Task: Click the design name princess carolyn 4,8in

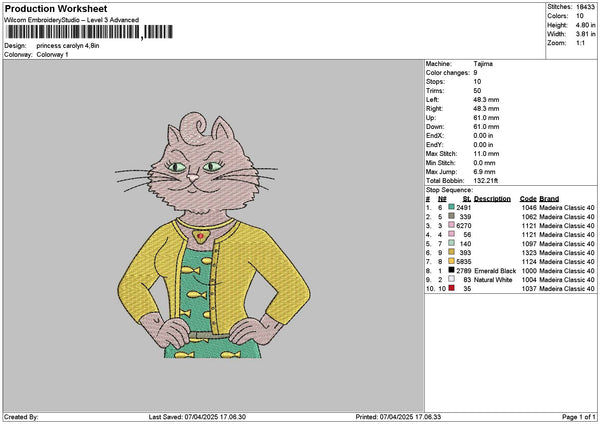Action: point(68,46)
